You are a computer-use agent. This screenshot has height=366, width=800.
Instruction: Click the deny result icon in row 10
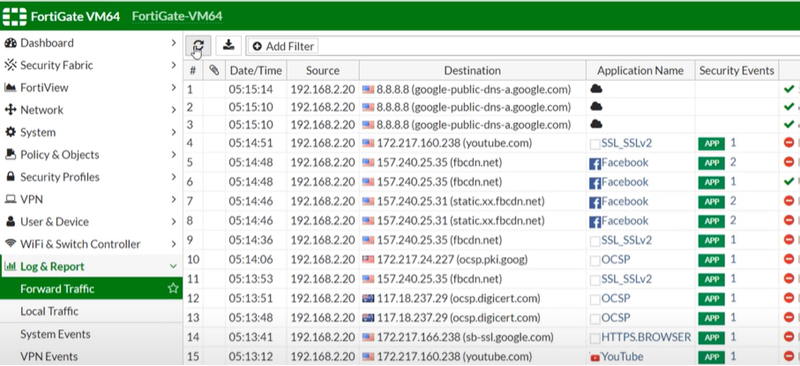pyautogui.click(x=789, y=260)
